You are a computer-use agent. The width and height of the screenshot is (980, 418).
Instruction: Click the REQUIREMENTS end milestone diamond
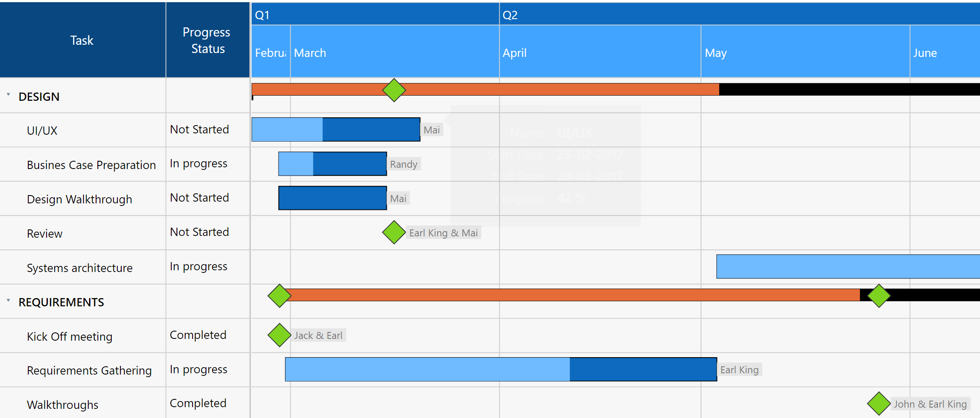pyautogui.click(x=879, y=296)
